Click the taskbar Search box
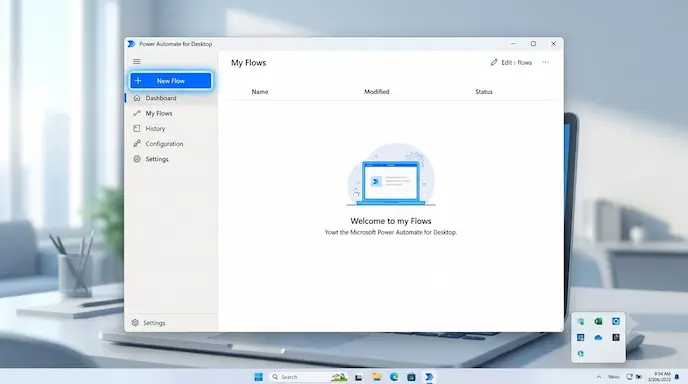The image size is (688, 384). [308, 377]
